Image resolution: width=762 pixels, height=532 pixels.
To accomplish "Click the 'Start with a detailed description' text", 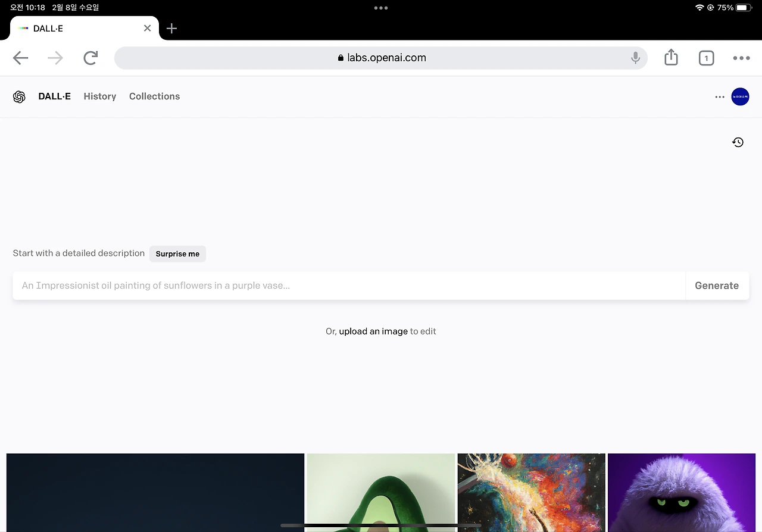I will pos(79,254).
